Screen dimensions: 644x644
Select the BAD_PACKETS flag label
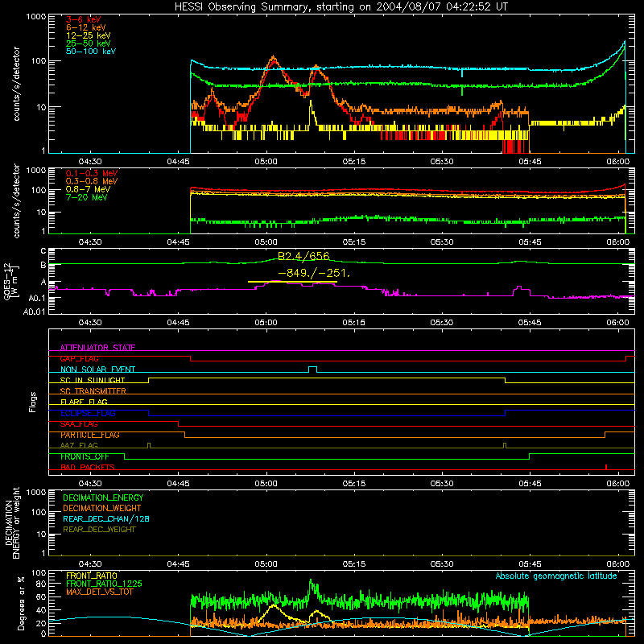point(88,467)
